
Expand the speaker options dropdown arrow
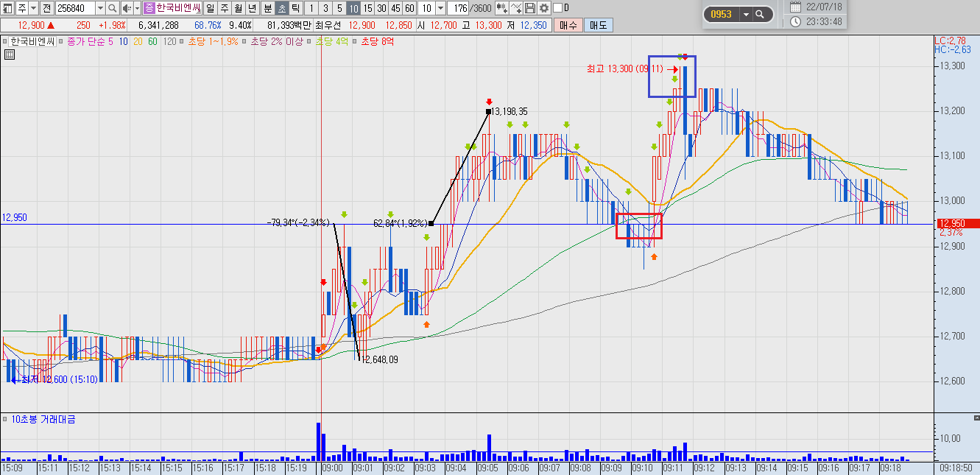pos(137,8)
